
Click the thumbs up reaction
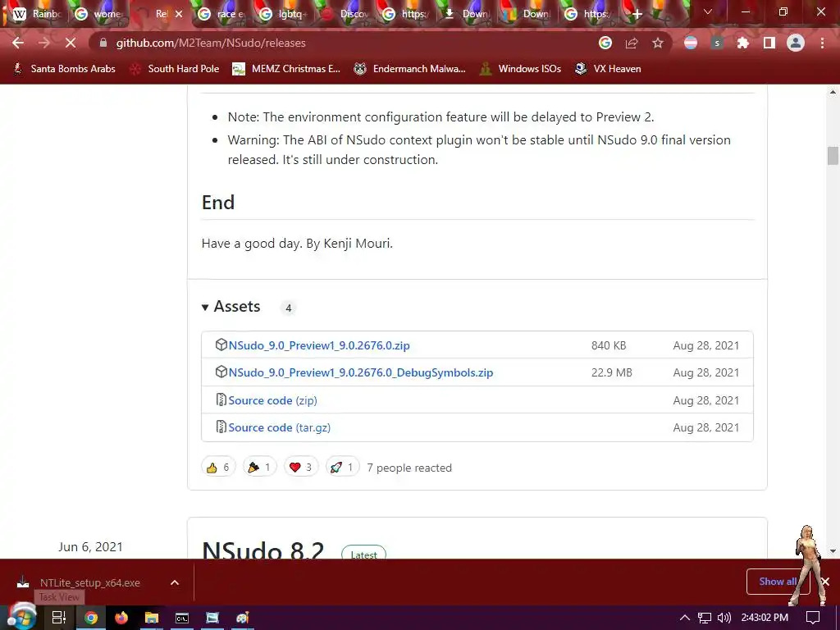coord(218,467)
